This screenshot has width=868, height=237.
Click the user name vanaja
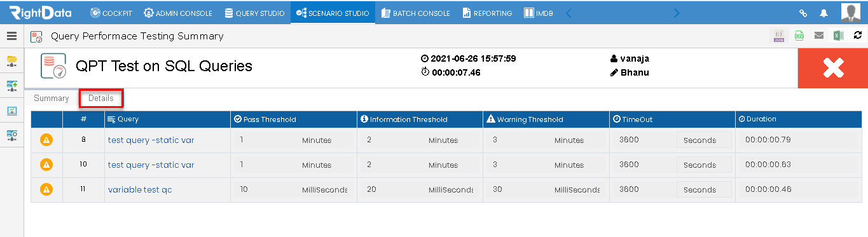pos(635,58)
